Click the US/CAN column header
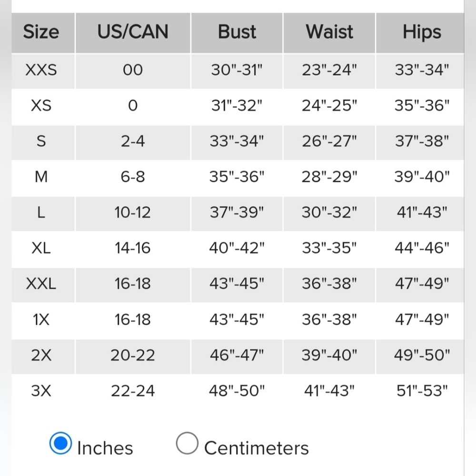Image resolution: width=476 pixels, height=476 pixels. point(133,32)
